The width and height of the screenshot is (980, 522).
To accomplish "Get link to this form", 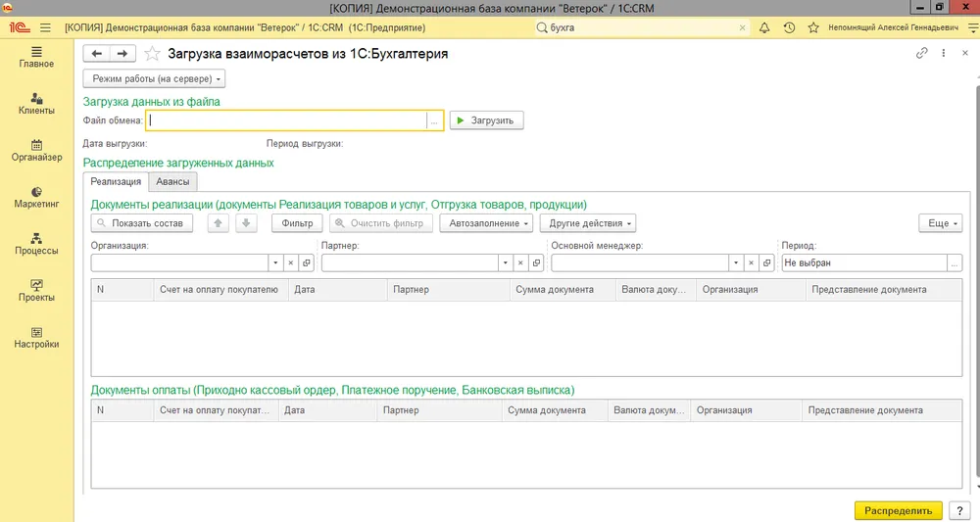I will [x=921, y=53].
